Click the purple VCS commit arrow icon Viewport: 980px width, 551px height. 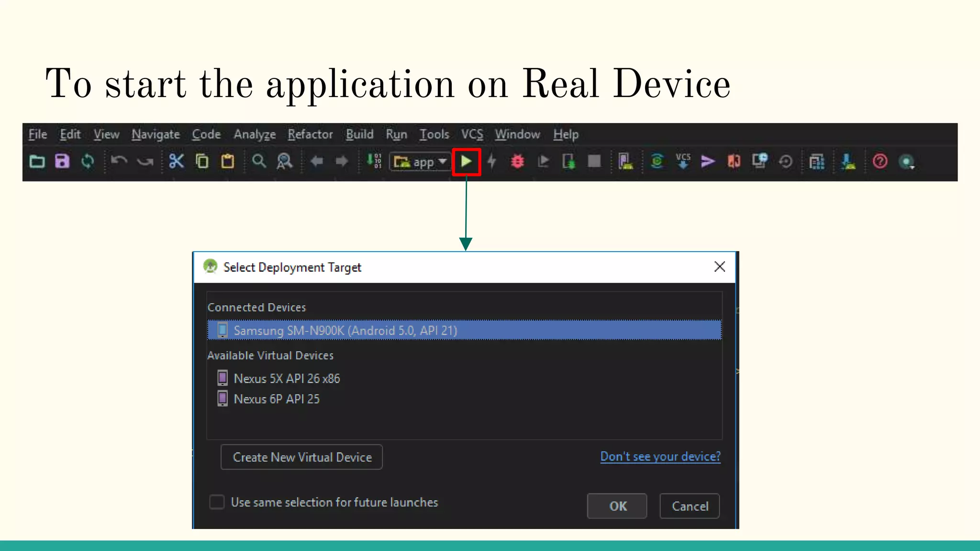[x=708, y=162]
